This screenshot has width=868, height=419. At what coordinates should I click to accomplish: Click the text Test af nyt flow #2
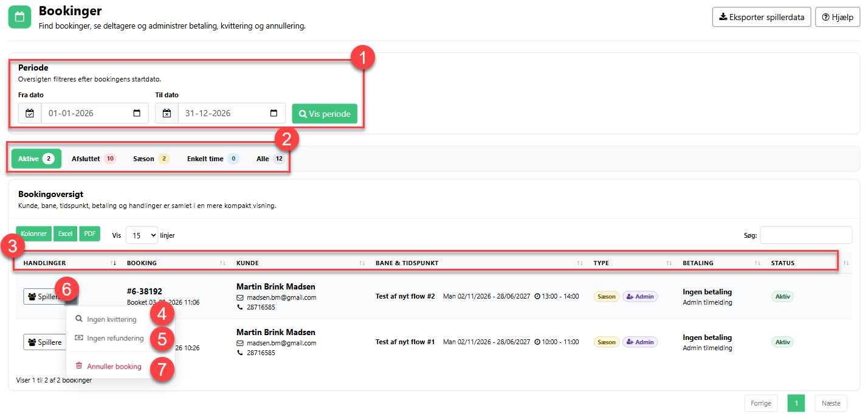(405, 296)
